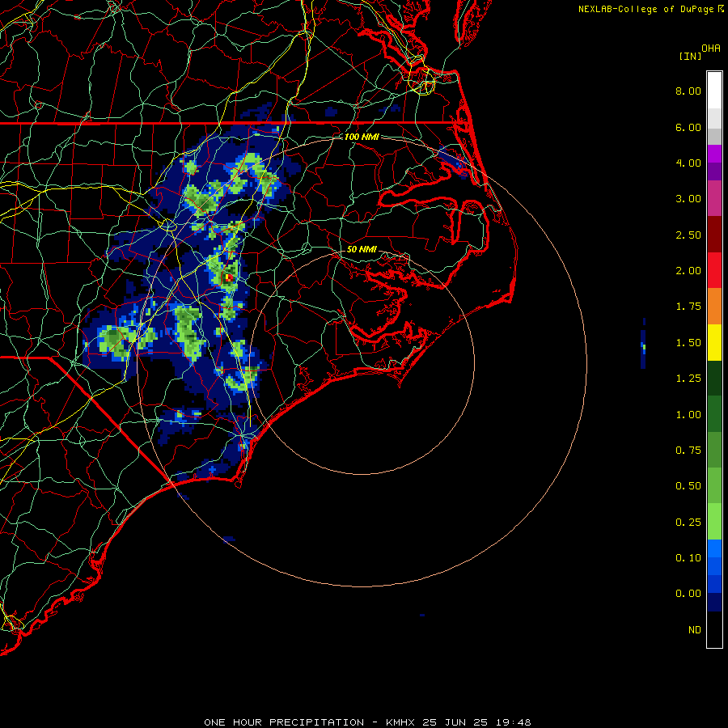The width and height of the screenshot is (728, 728).
Task: Click the red peak precipitation pixel on the map
Action: [x=230, y=277]
